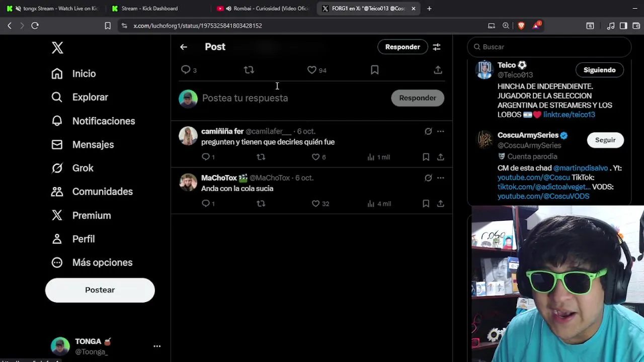Follow CoscuArmySeries with Seguir button
Screen dimensions: 644x362
605,140
